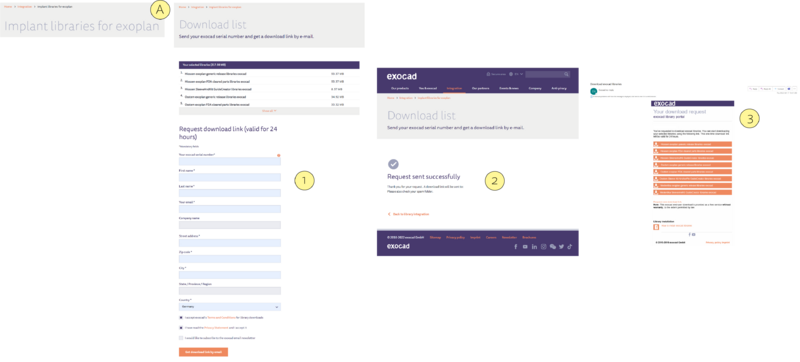Toggle the Privacy Statement acceptance checkbox
800x362 pixels.
click(x=181, y=327)
